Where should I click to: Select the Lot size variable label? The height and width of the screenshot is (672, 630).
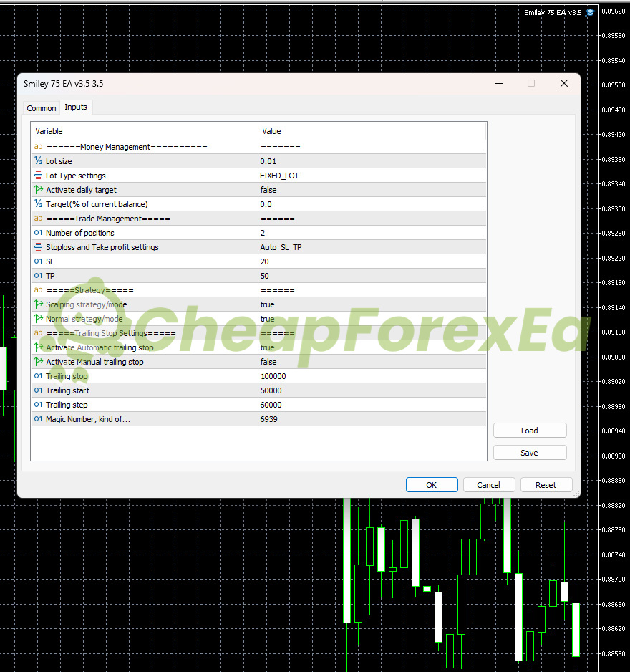click(x=59, y=161)
